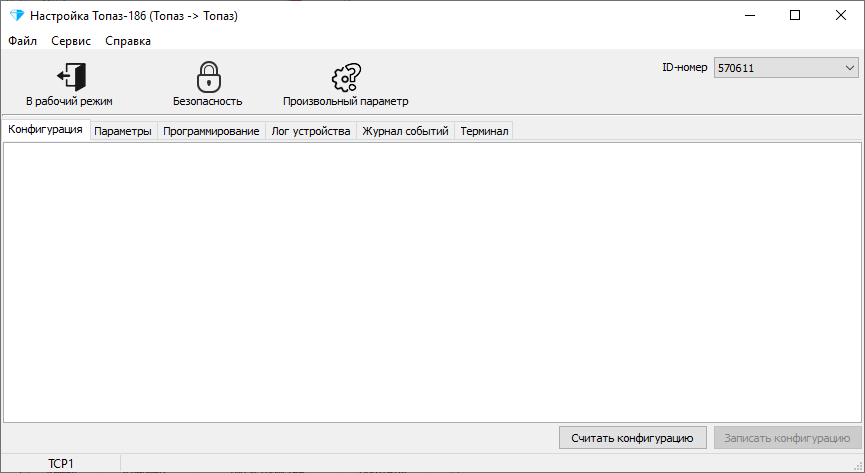Open the padlock 'Безопасность' icon
The image size is (865, 473).
click(x=209, y=77)
